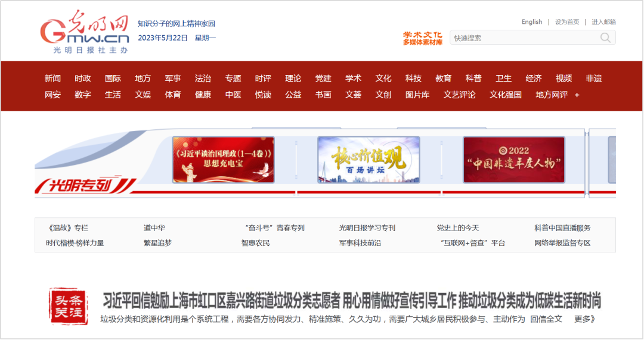Open the 教育 channel

[444, 79]
